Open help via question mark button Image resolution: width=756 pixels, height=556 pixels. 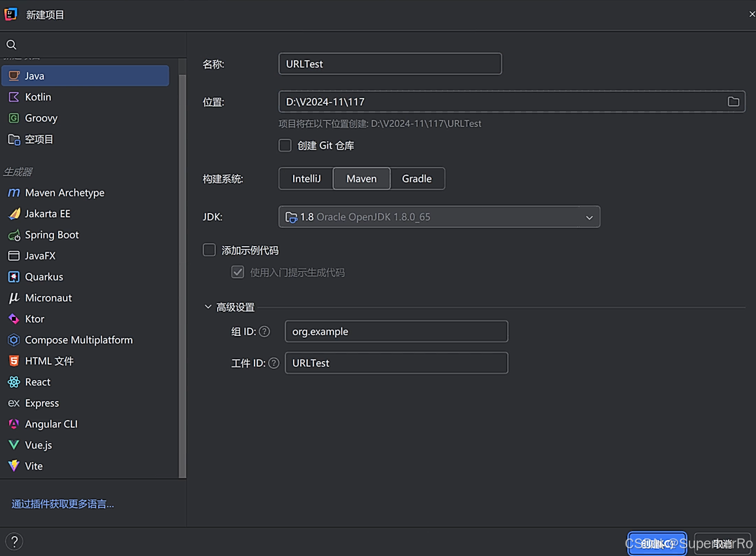click(x=15, y=541)
